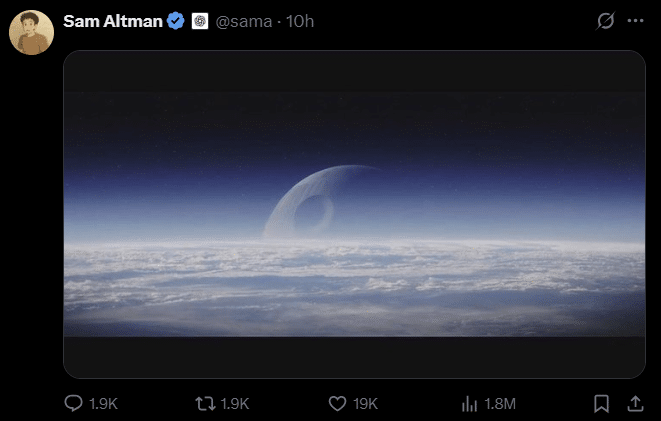Screen dimensions: 661x421
Task: Bookmark this post
Action: tap(602, 404)
